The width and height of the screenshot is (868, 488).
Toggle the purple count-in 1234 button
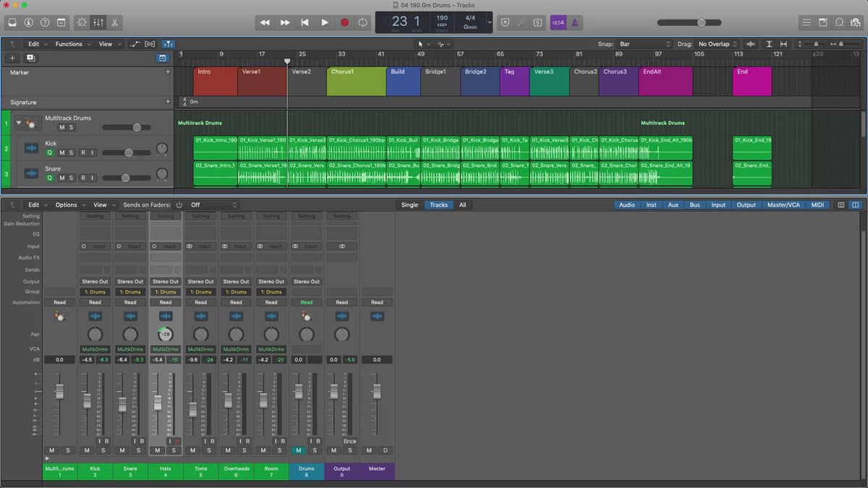tap(558, 22)
